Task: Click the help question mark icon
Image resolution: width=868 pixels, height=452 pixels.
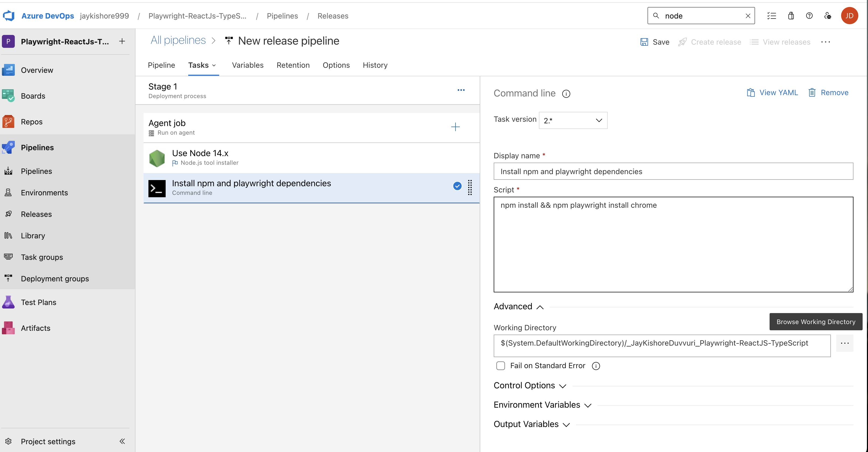Action: (809, 16)
